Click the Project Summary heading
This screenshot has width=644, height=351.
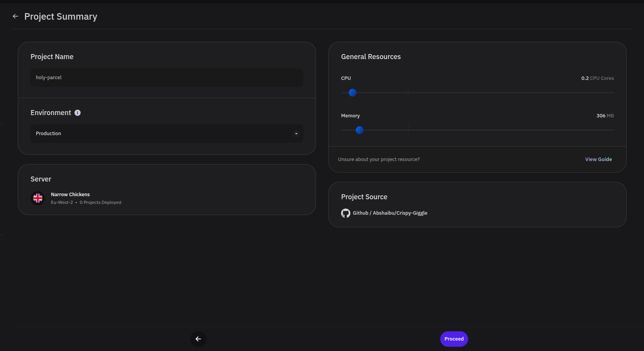[61, 17]
